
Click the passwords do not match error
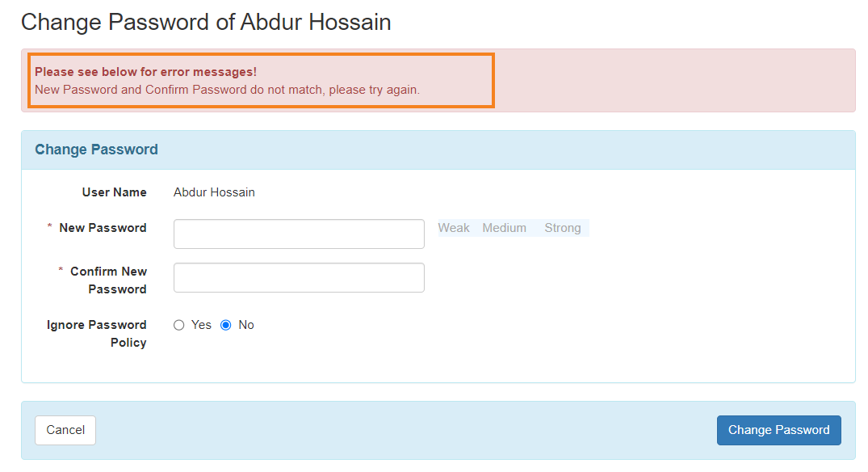tap(227, 90)
